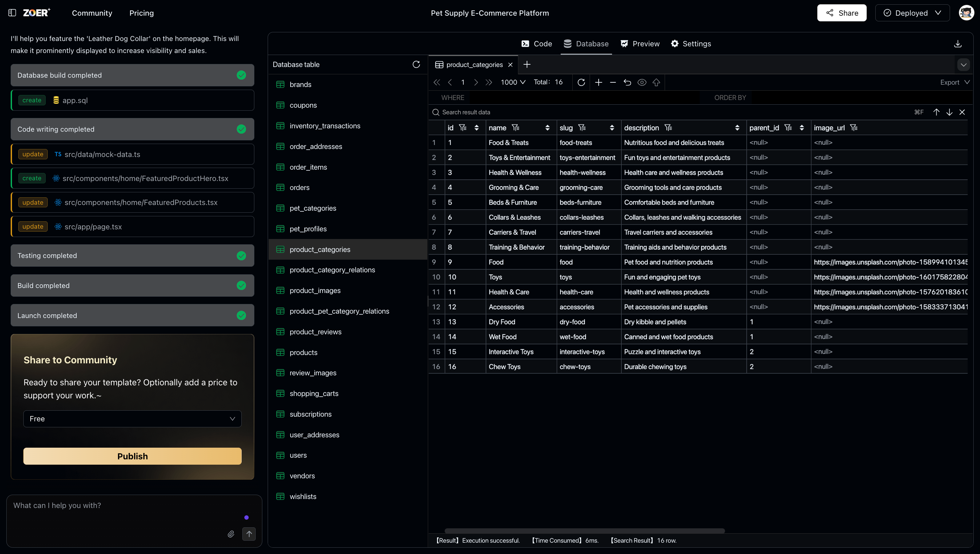Click the Publish button

pyautogui.click(x=132, y=456)
